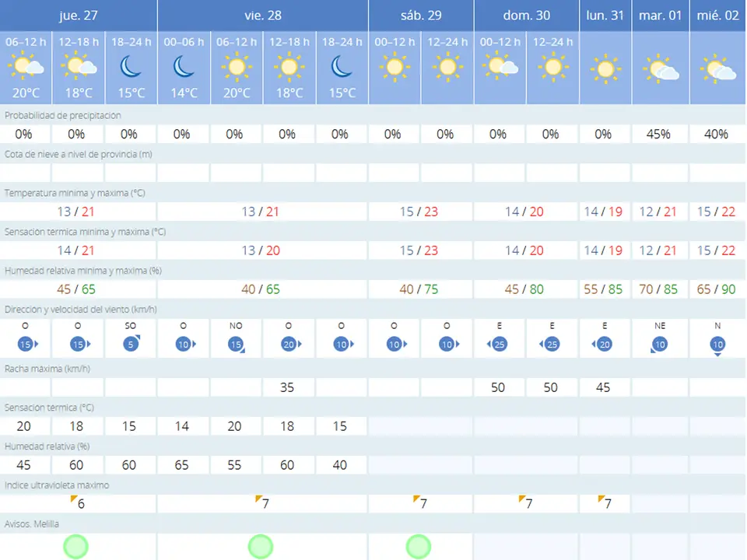Screen dimensions: 747x560
Task: Click the 40 / 75 humidity for sáb. 29
Action: (x=419, y=289)
